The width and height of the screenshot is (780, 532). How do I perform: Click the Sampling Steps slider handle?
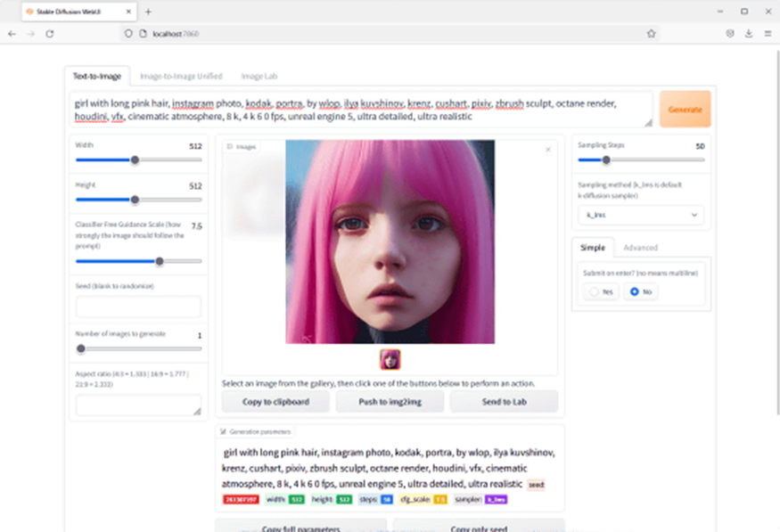pyautogui.click(x=606, y=160)
